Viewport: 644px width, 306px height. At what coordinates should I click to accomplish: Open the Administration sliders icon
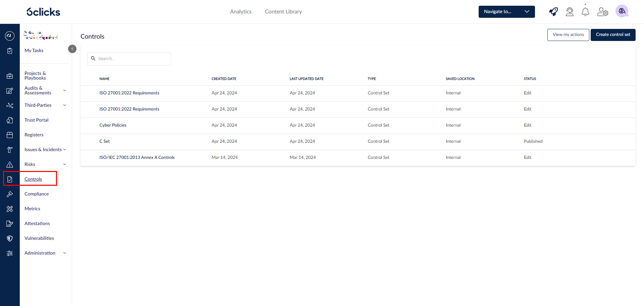tap(10, 253)
